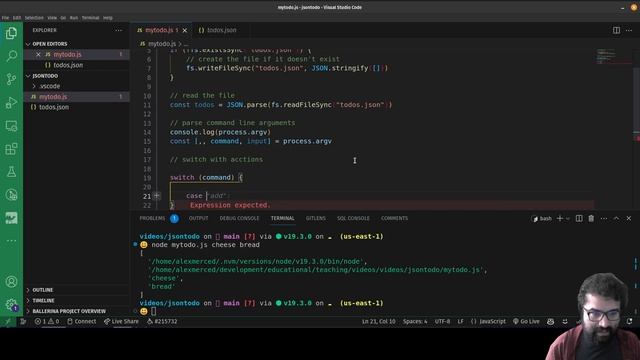Open the Extensions view icon
The image size is (640, 360).
[11, 149]
